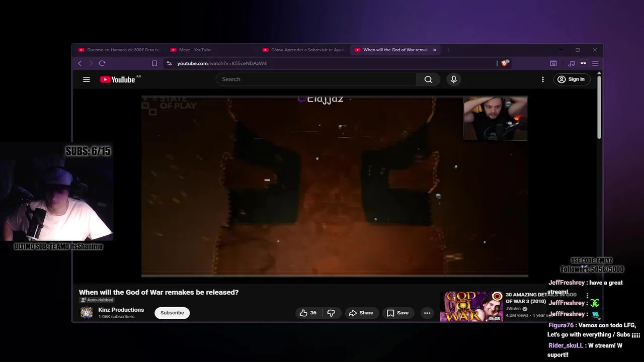644x362 pixels.
Task: Click the Sign in button
Action: coord(572,79)
